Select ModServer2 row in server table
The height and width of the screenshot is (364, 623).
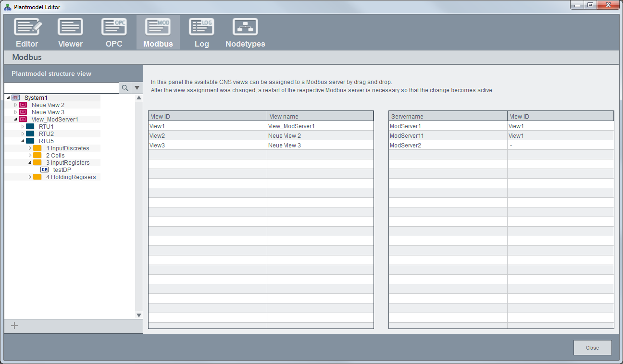pyautogui.click(x=448, y=145)
